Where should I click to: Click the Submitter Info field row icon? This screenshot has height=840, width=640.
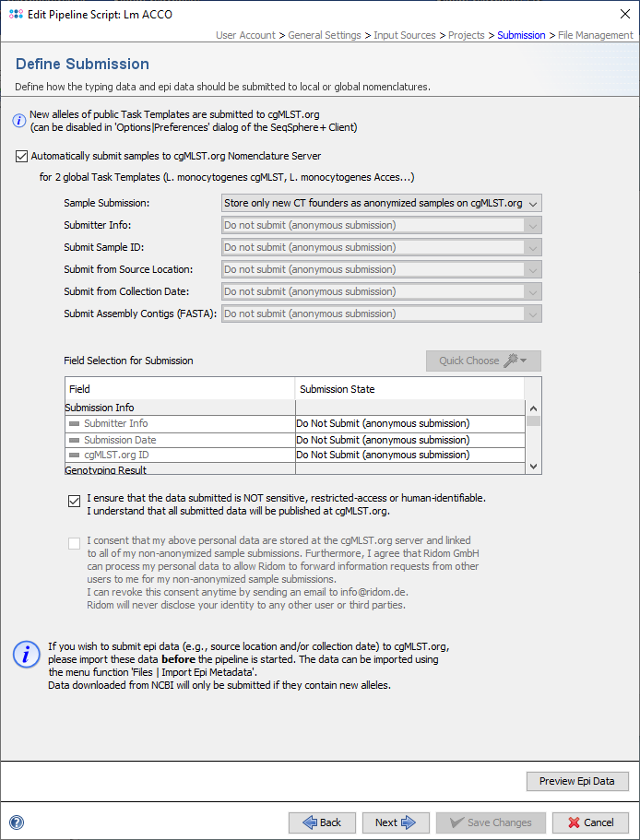point(75,424)
